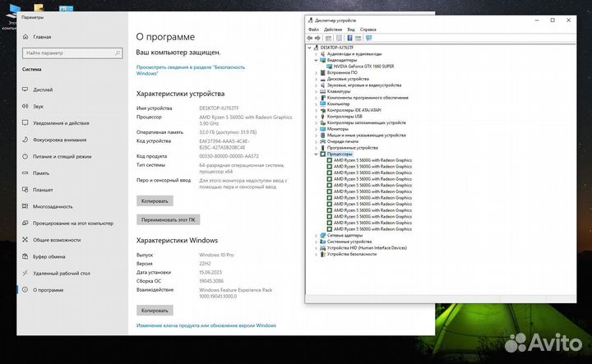The width and height of the screenshot is (592, 364).
Task: Click the forward arrow in Device Manager toolbar
Action: point(317,38)
